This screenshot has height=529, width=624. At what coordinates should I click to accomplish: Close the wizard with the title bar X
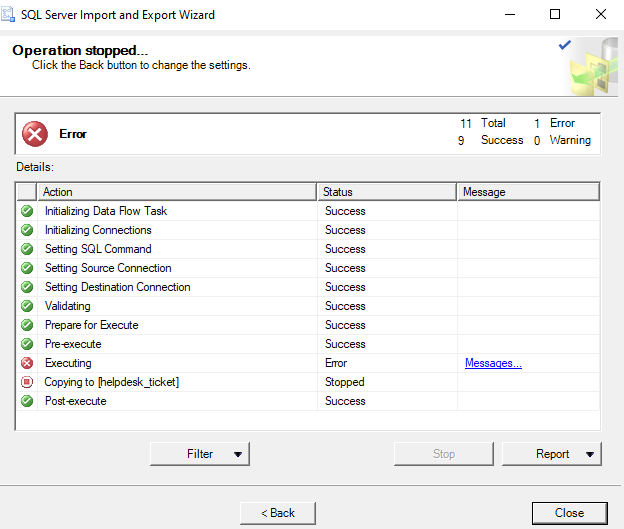601,15
